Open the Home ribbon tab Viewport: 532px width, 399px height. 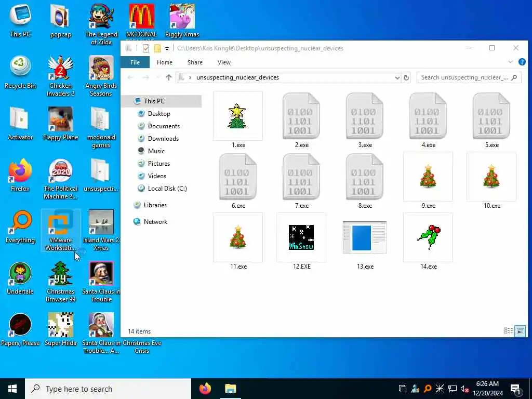165,62
